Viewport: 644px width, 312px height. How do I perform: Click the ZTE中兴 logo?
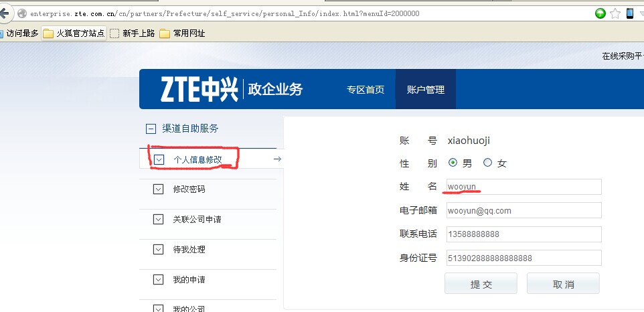(199, 89)
